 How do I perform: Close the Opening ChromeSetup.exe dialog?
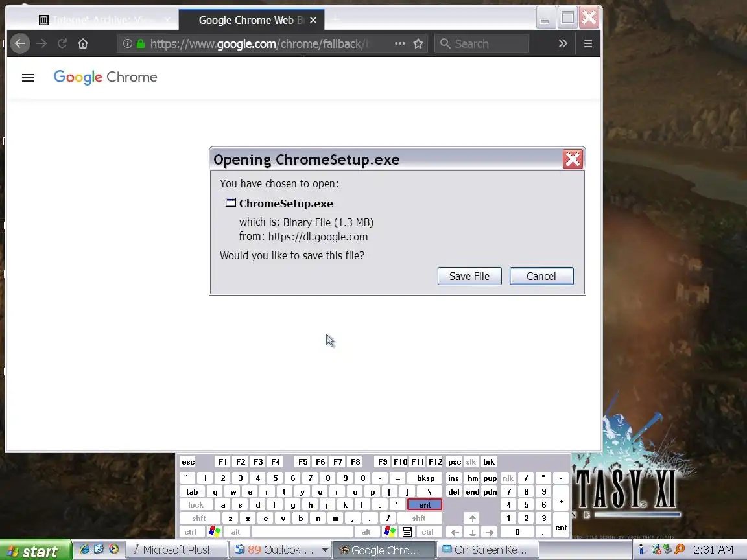click(573, 159)
